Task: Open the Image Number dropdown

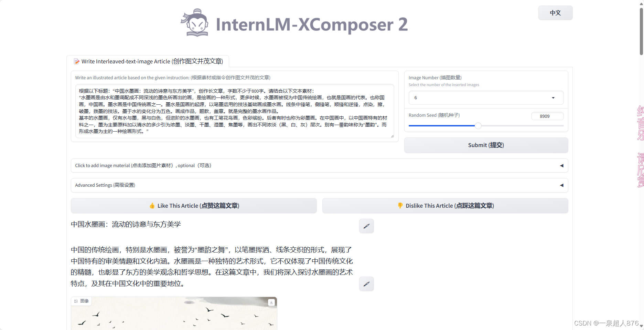Action: point(486,98)
